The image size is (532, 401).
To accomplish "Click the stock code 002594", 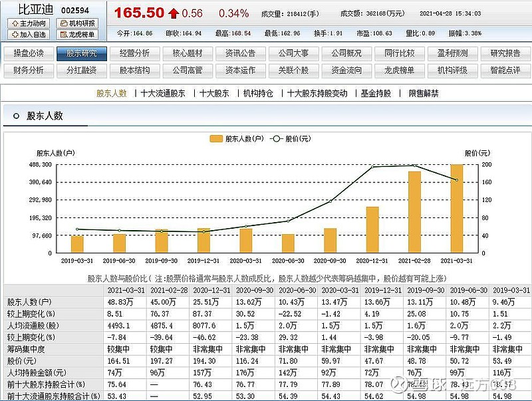I will pyautogui.click(x=75, y=11).
